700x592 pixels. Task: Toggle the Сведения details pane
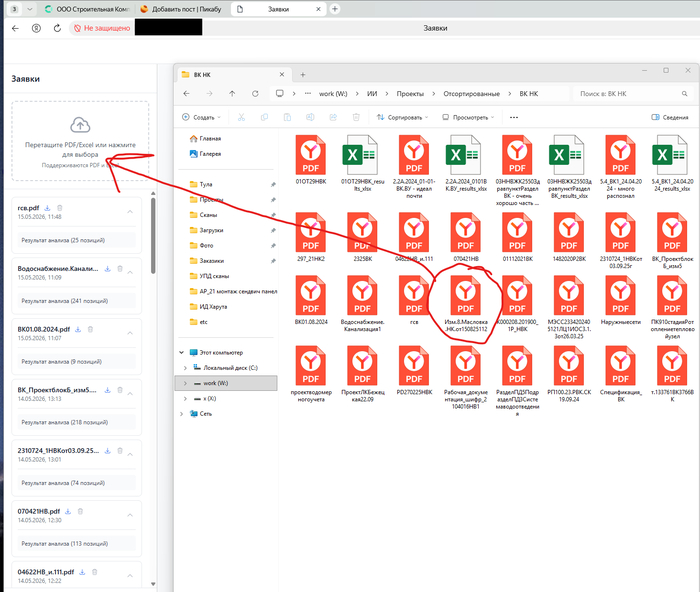coord(670,117)
